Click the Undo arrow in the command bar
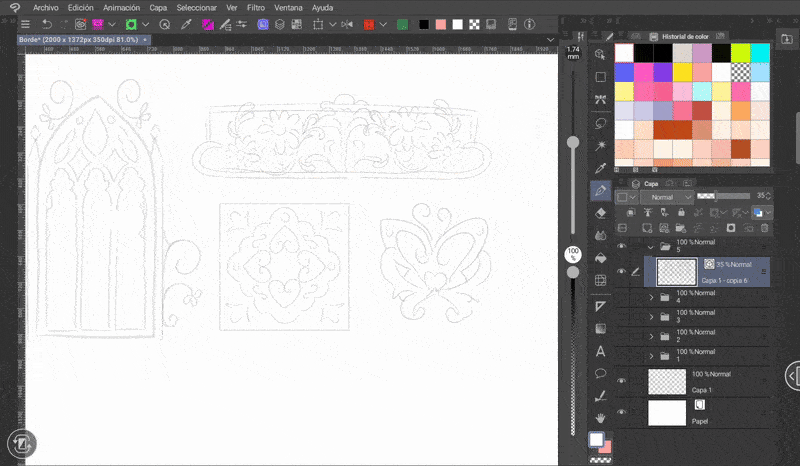The width and height of the screenshot is (800, 466). pos(46,23)
